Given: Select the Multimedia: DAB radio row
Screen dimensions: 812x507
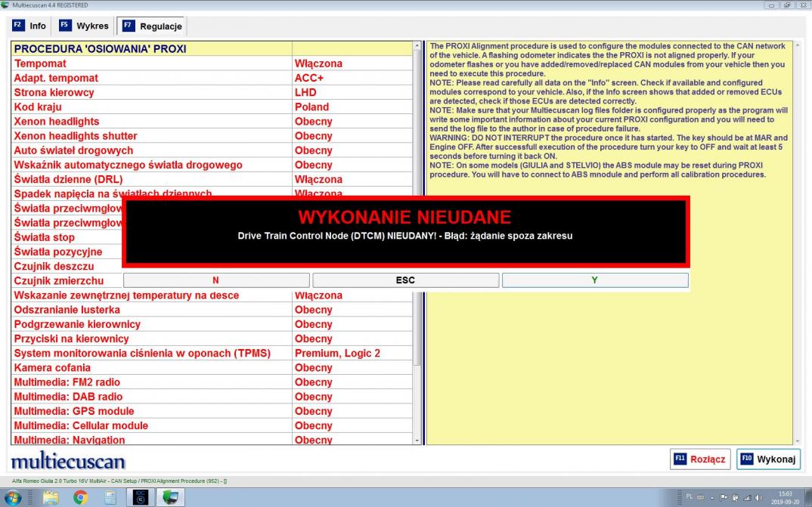Looking at the screenshot, I should coord(212,396).
